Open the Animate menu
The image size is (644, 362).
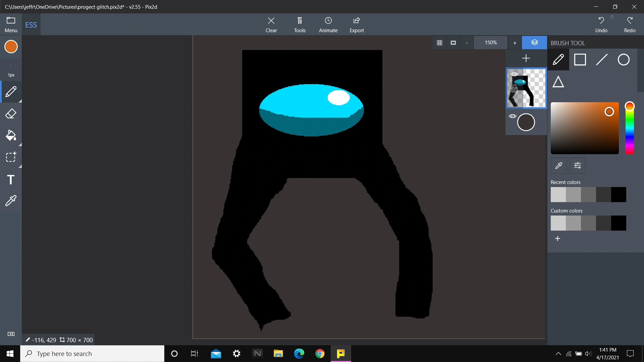point(328,24)
